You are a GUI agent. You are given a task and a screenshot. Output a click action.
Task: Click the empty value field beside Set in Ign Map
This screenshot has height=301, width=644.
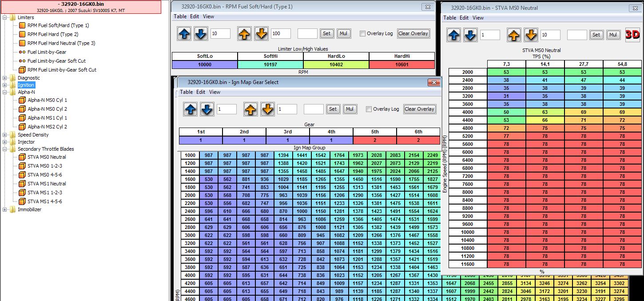tap(314, 109)
